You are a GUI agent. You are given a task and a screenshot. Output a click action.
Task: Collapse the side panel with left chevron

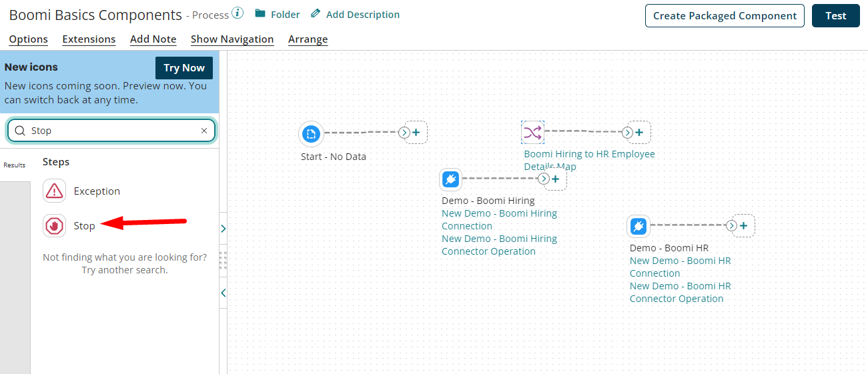(223, 293)
